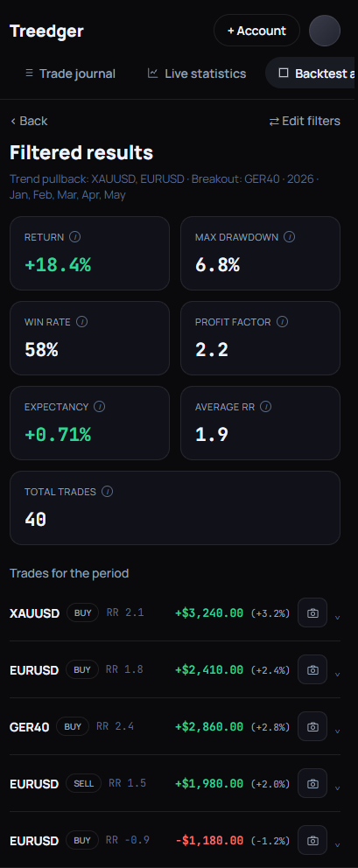Show info for Expectancy metric
This screenshot has height=868, width=358.
(99, 407)
